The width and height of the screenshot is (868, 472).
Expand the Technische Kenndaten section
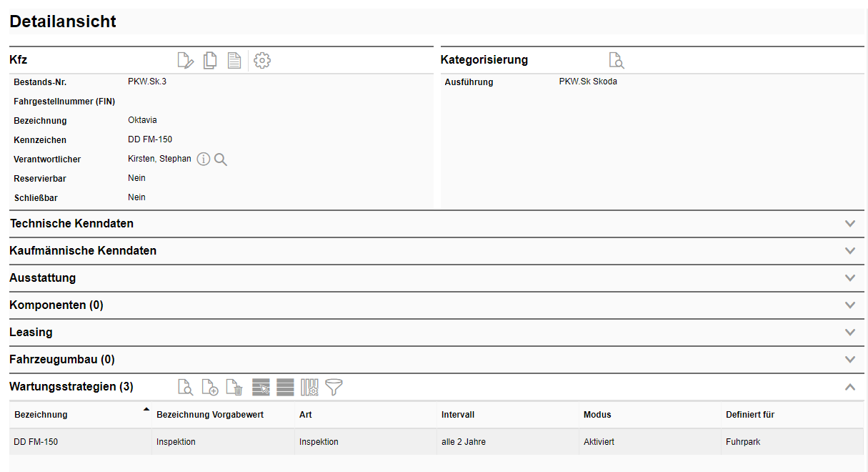click(849, 224)
